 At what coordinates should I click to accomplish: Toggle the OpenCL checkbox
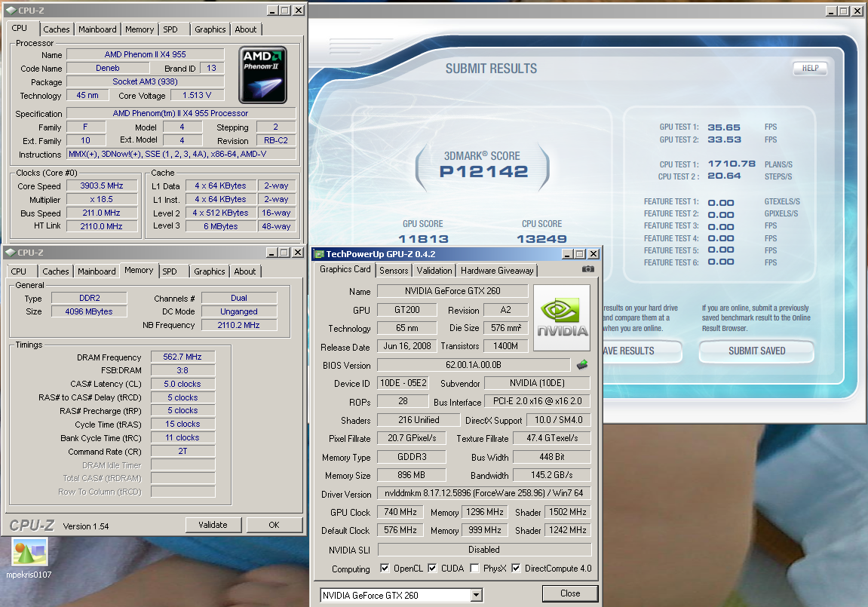click(x=385, y=569)
